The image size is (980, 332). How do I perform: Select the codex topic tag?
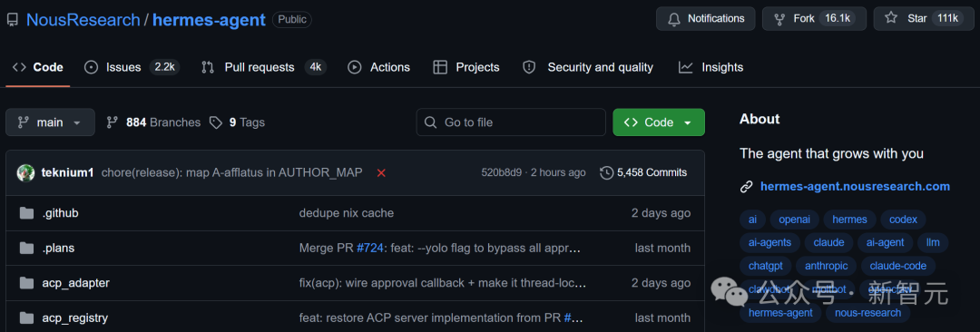tap(903, 220)
